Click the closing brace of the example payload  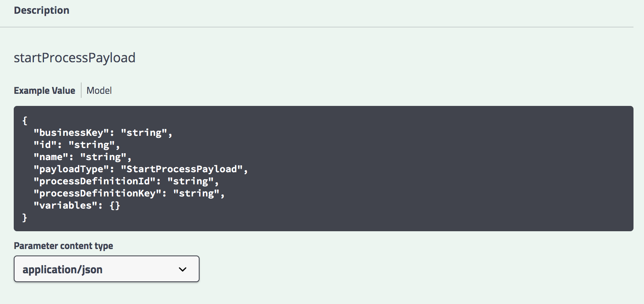click(24, 217)
